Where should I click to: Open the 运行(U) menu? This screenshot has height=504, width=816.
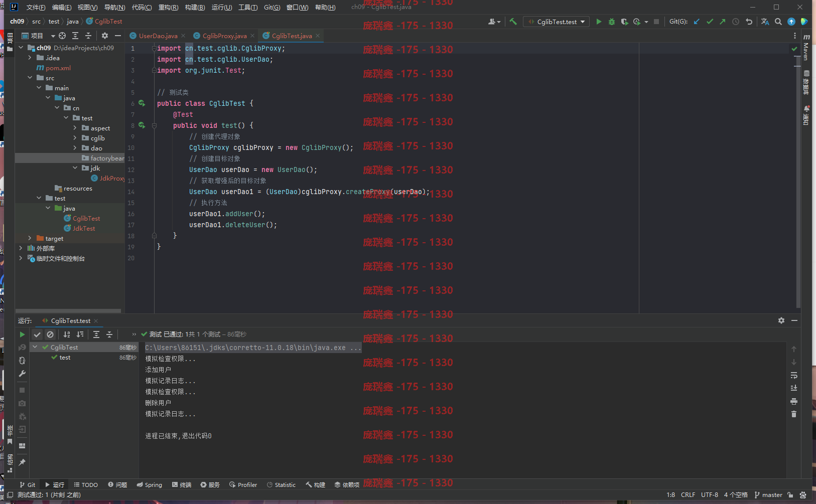pyautogui.click(x=222, y=7)
